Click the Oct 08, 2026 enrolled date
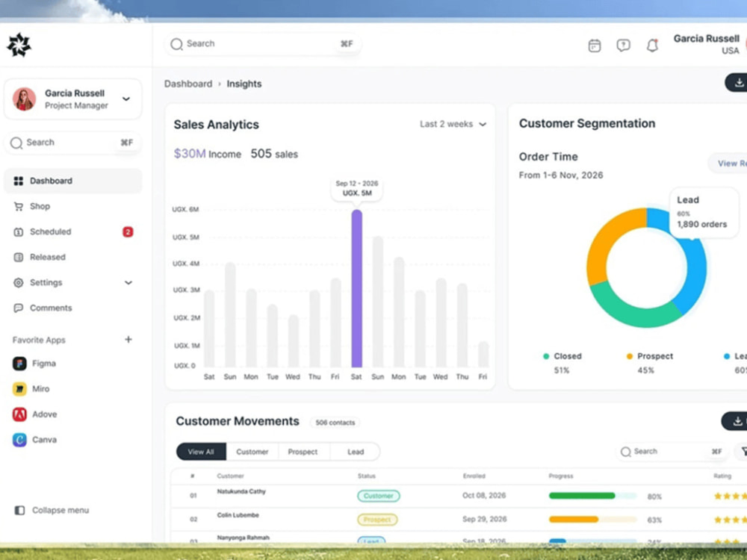 [484, 496]
